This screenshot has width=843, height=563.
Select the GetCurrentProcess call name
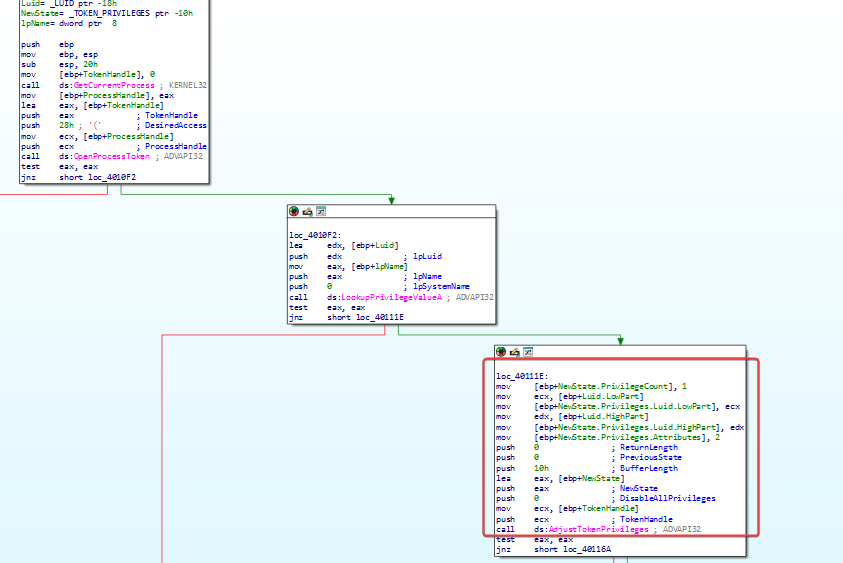coord(114,85)
